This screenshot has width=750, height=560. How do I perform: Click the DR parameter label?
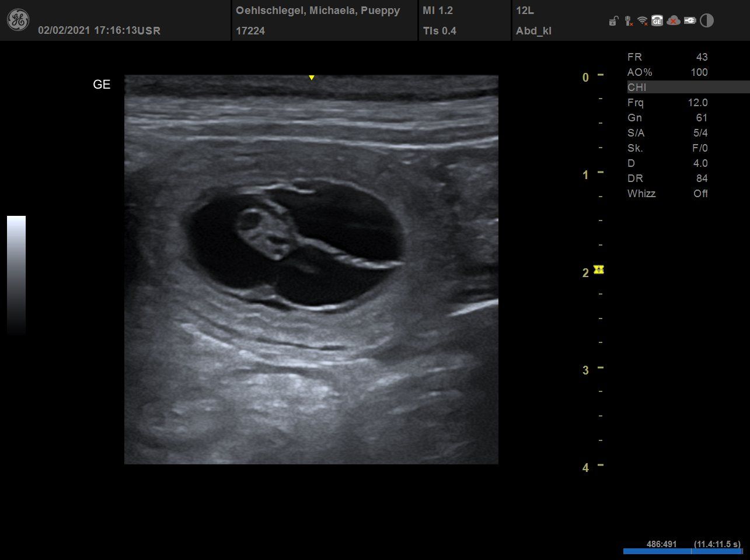coord(634,178)
